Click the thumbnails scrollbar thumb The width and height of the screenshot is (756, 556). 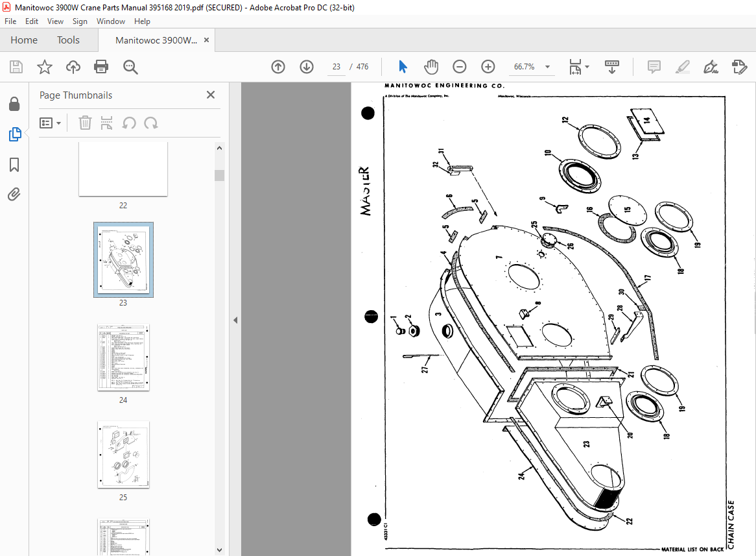219,175
